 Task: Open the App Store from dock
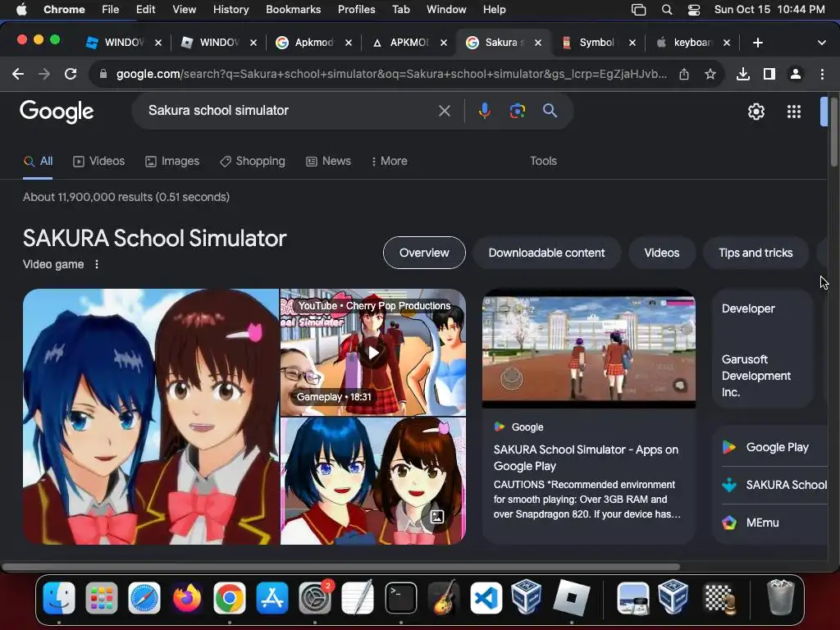click(272, 598)
